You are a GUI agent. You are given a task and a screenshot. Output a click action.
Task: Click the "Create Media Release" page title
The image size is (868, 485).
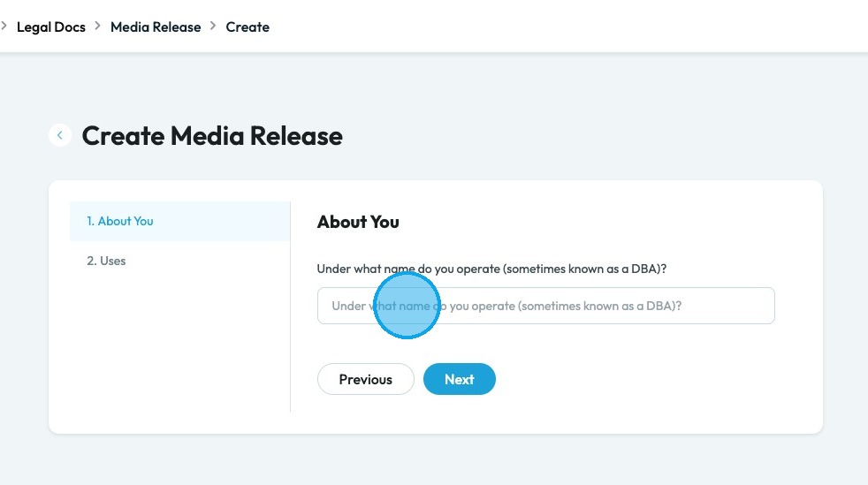pyautogui.click(x=212, y=136)
